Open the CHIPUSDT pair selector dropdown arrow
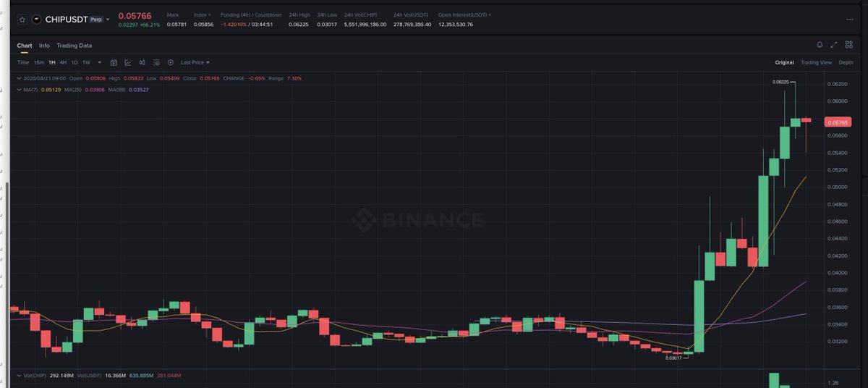 point(108,20)
